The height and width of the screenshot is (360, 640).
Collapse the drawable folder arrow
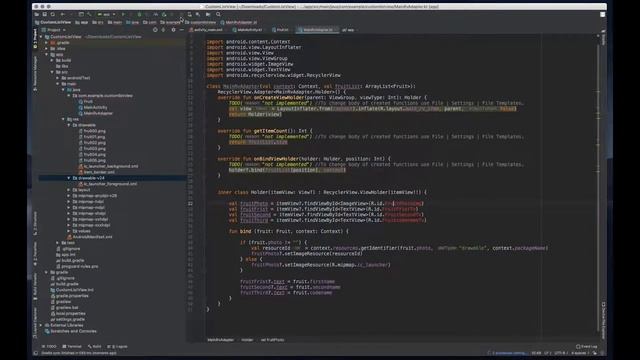point(69,125)
